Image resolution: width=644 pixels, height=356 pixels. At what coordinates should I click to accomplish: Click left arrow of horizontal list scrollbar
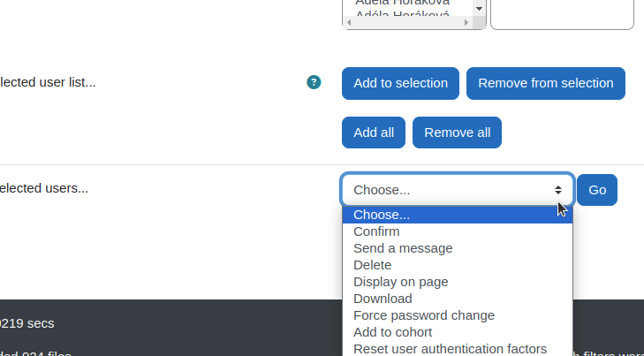tap(349, 23)
